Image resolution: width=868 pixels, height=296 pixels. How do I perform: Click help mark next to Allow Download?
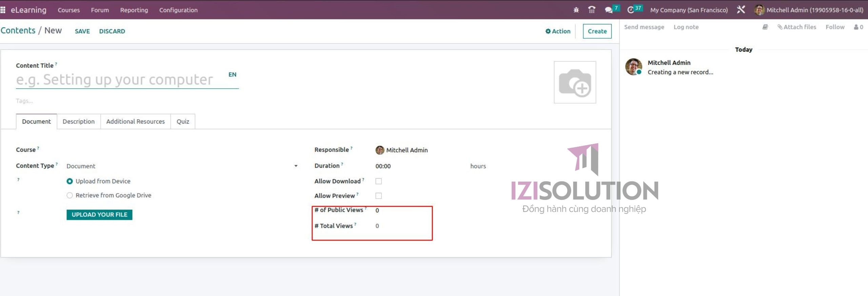click(363, 179)
